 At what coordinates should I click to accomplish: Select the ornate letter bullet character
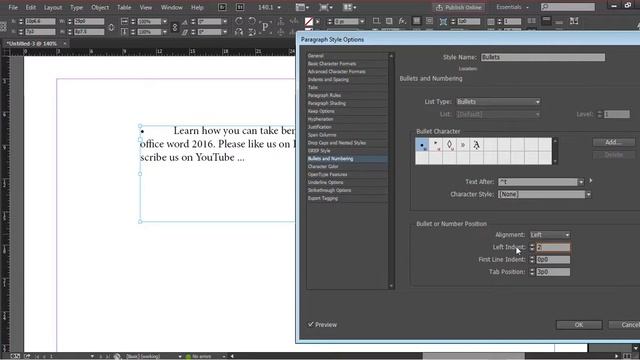[476, 144]
